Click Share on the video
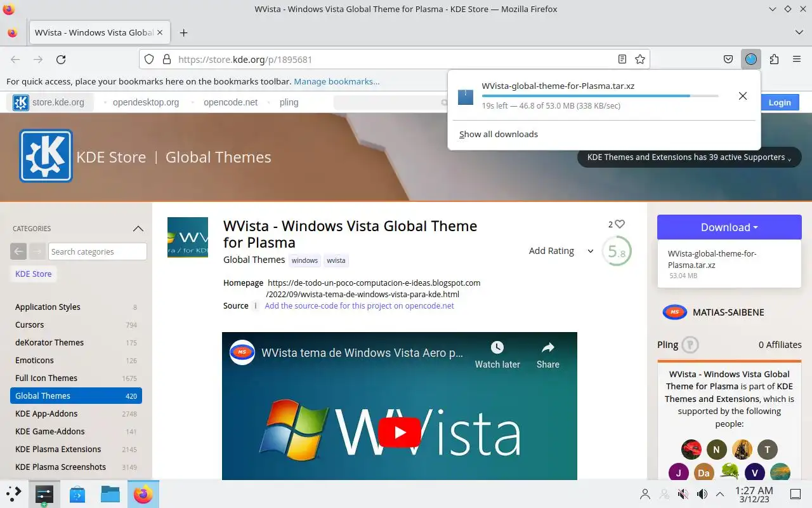This screenshot has height=508, width=812. [548, 355]
